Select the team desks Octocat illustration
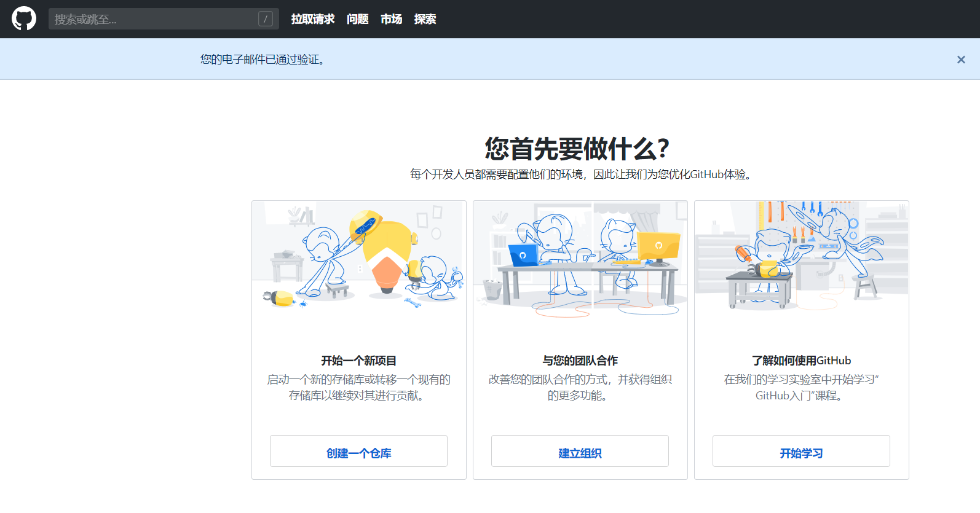Screen dimensions: 980x513 580,258
